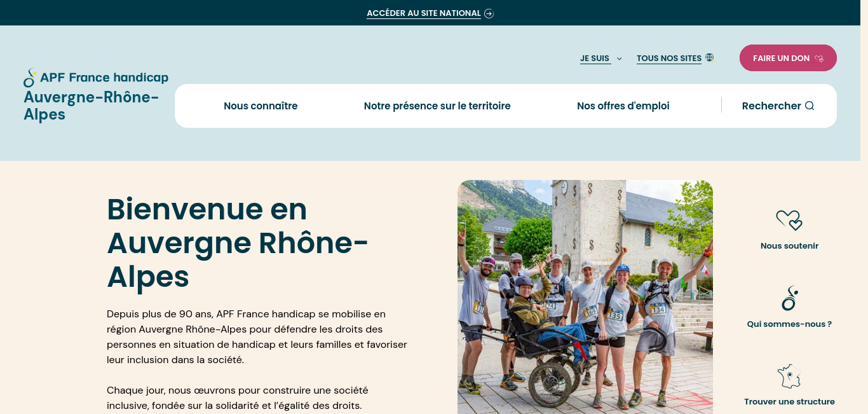Click the group photo with joëlette wheelchair
868x414 pixels.
(585, 297)
